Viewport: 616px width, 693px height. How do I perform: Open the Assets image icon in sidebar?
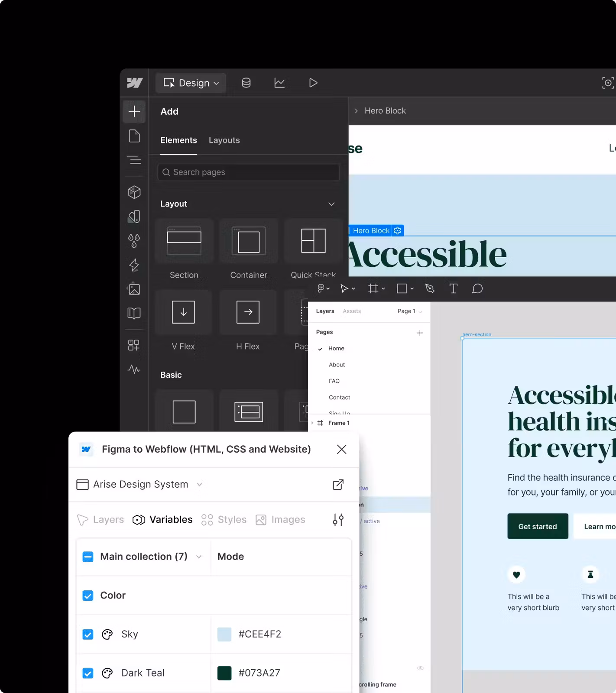[134, 289]
